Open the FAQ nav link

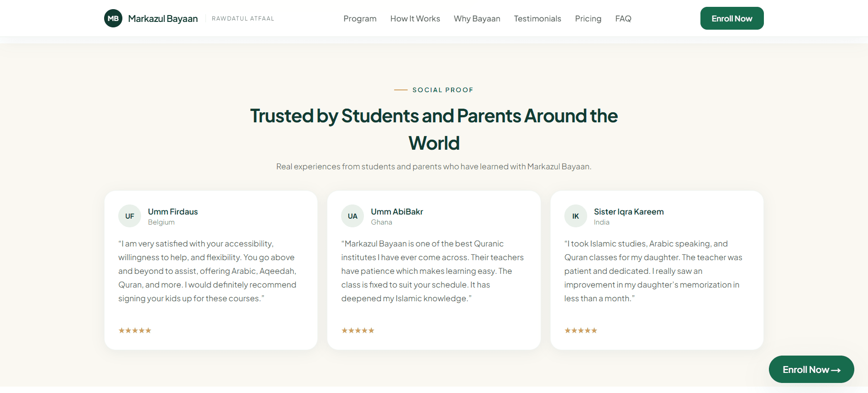(x=623, y=19)
